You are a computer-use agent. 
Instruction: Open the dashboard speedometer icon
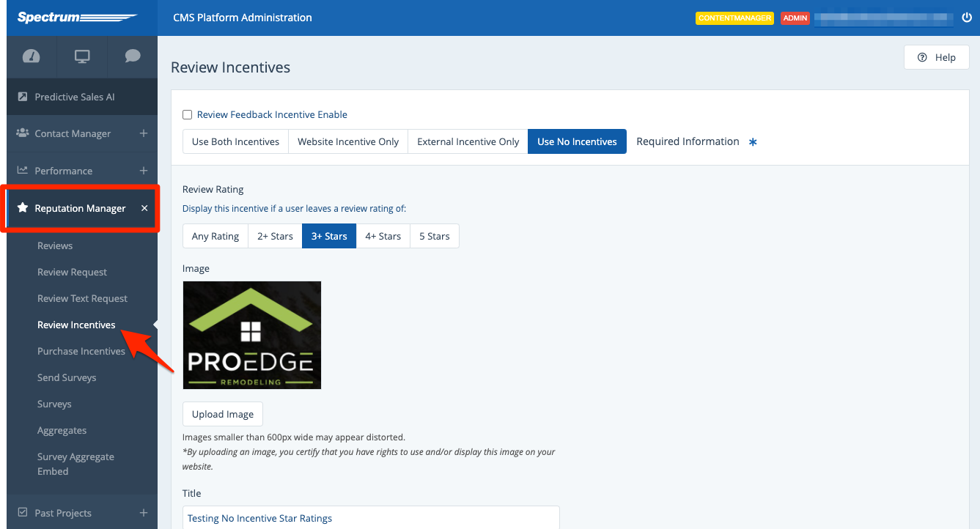[x=32, y=56]
